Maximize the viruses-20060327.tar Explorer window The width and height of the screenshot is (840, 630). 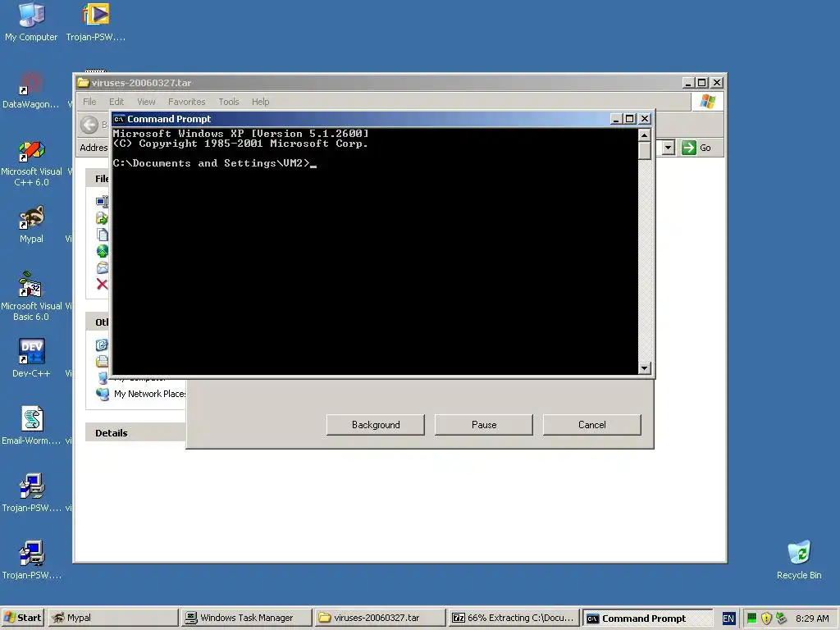coord(702,83)
